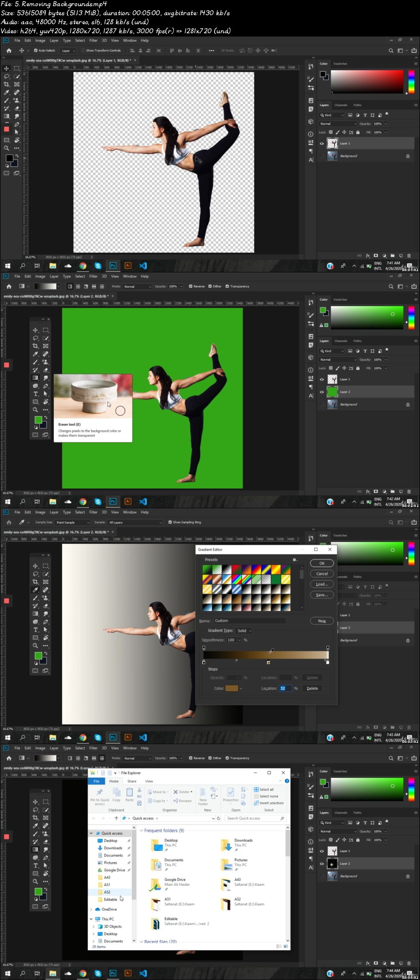Click the gradient Name field showing Custom
Viewport: 420px width, 980px height.
point(249,621)
